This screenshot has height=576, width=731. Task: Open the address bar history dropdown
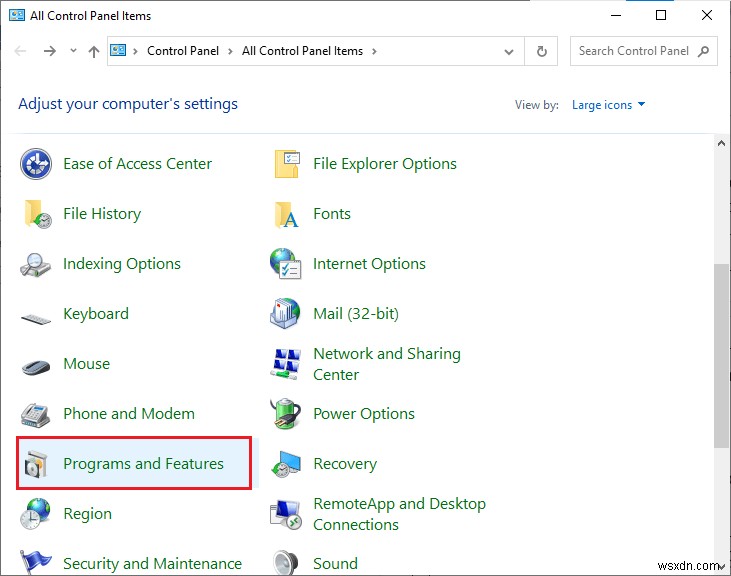click(x=510, y=51)
